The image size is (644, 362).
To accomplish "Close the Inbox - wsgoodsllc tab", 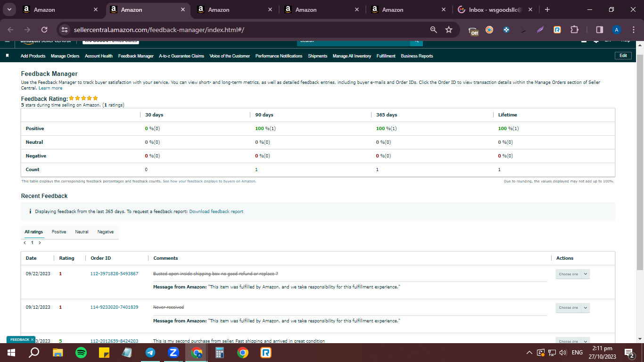I will pyautogui.click(x=530, y=9).
